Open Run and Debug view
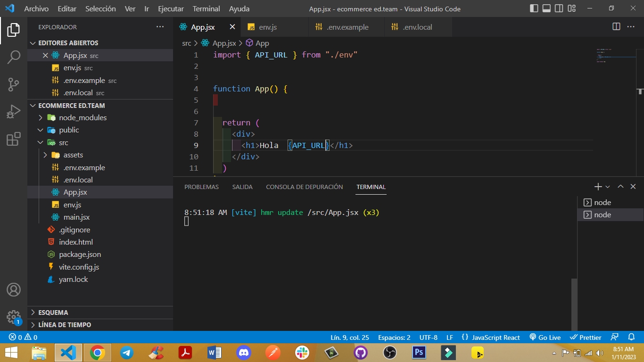Viewport: 644px width, 362px height. point(13,112)
